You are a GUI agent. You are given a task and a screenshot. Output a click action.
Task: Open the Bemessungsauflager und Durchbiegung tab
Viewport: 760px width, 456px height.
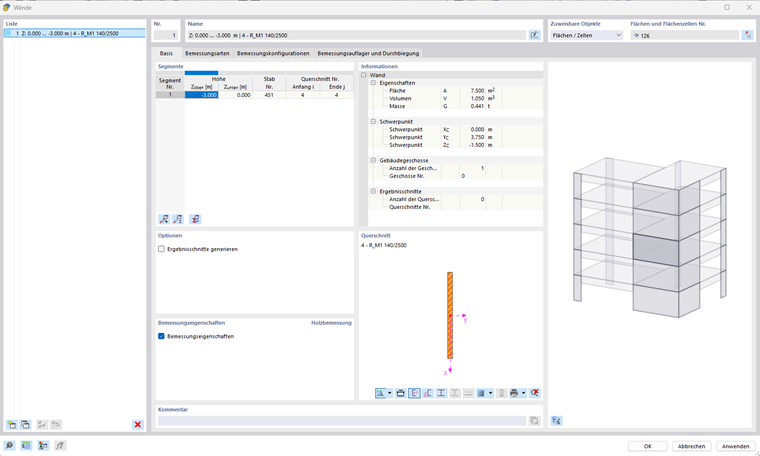[368, 53]
